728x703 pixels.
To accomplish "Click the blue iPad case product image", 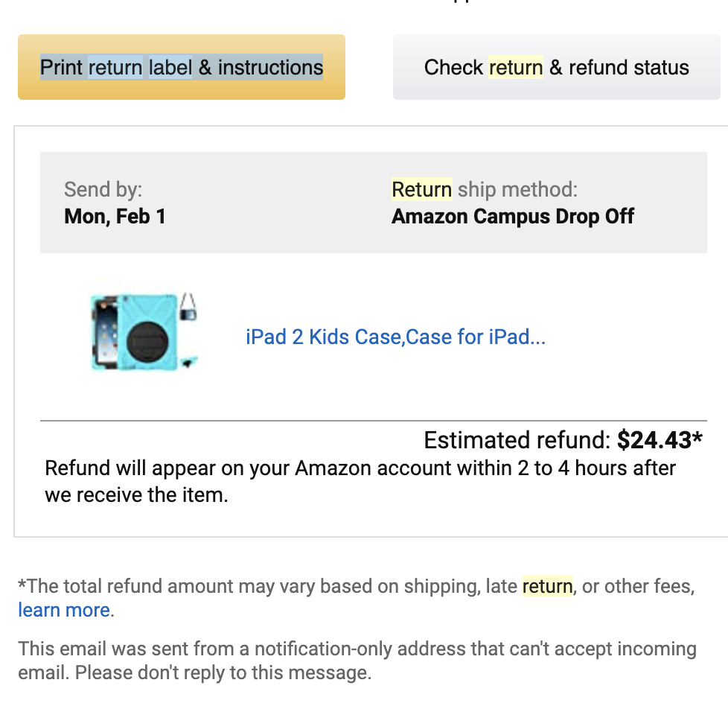I will click(144, 331).
